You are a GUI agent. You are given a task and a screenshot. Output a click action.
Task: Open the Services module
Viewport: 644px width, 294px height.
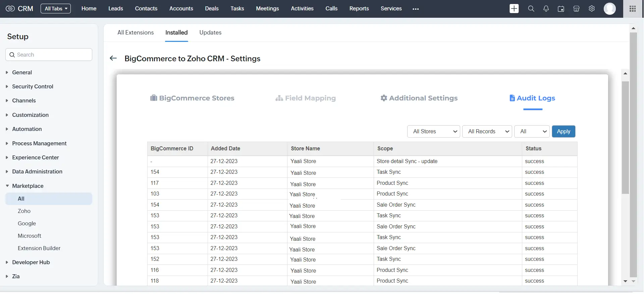[391, 9]
